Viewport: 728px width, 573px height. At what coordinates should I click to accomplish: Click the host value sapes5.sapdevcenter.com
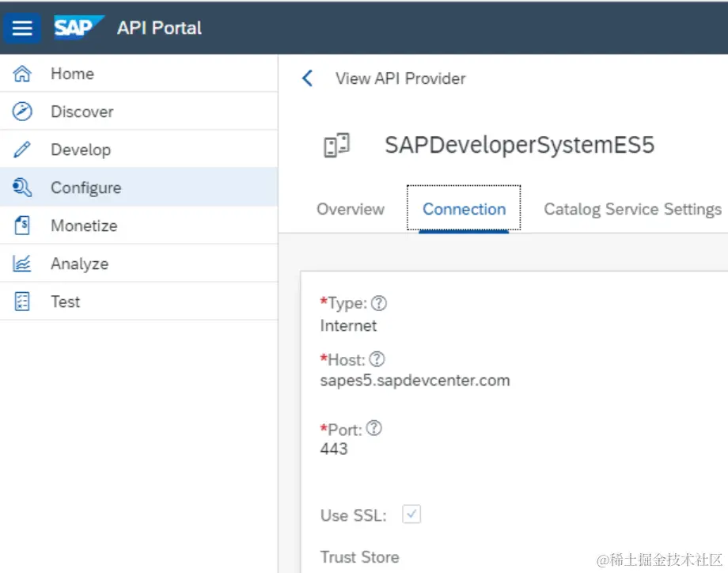pyautogui.click(x=415, y=380)
